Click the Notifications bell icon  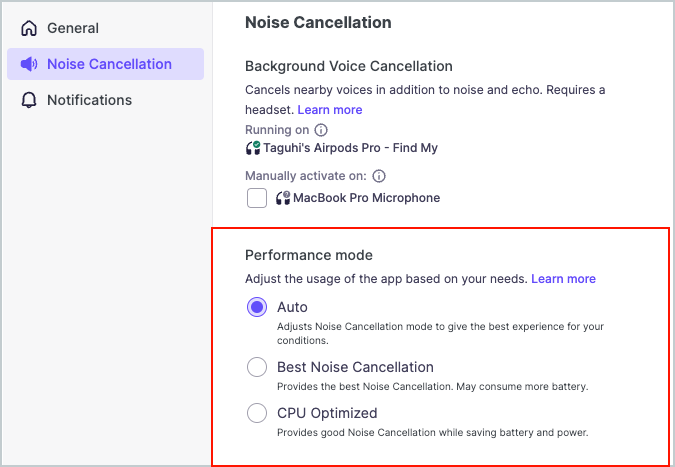click(29, 100)
